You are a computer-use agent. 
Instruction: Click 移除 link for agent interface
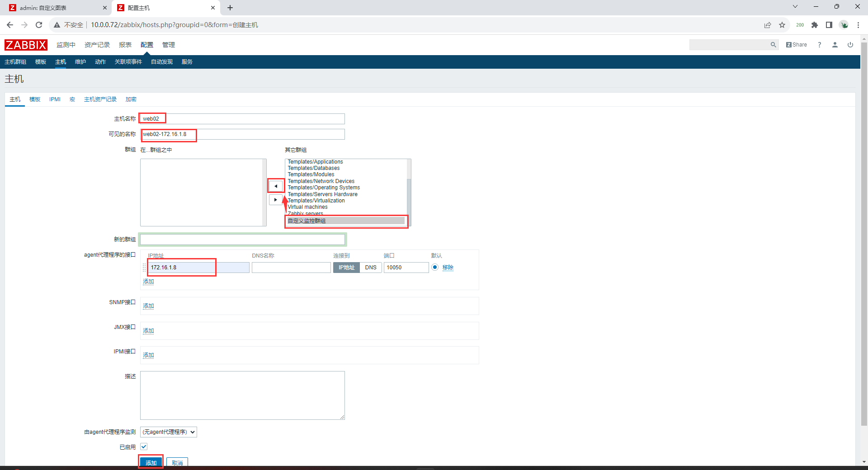click(x=448, y=268)
